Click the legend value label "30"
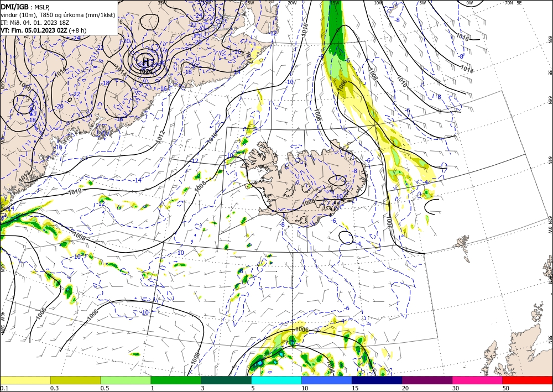The image size is (553, 392). point(456,388)
